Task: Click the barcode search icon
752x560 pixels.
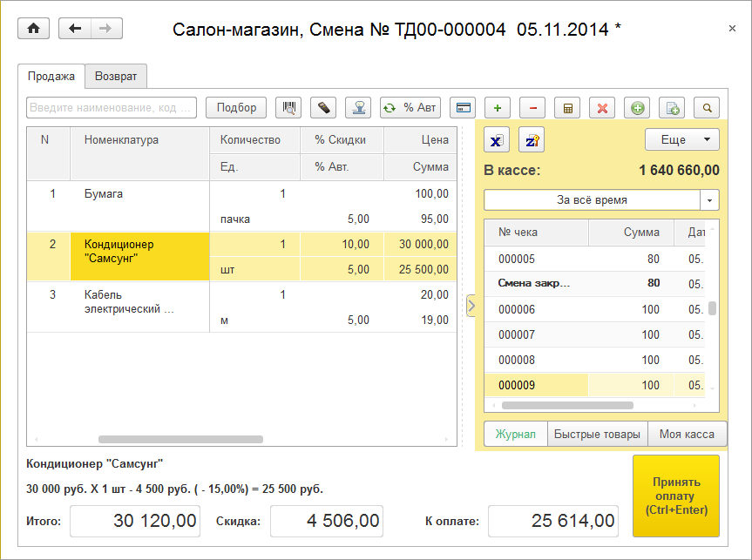Action: [x=288, y=108]
